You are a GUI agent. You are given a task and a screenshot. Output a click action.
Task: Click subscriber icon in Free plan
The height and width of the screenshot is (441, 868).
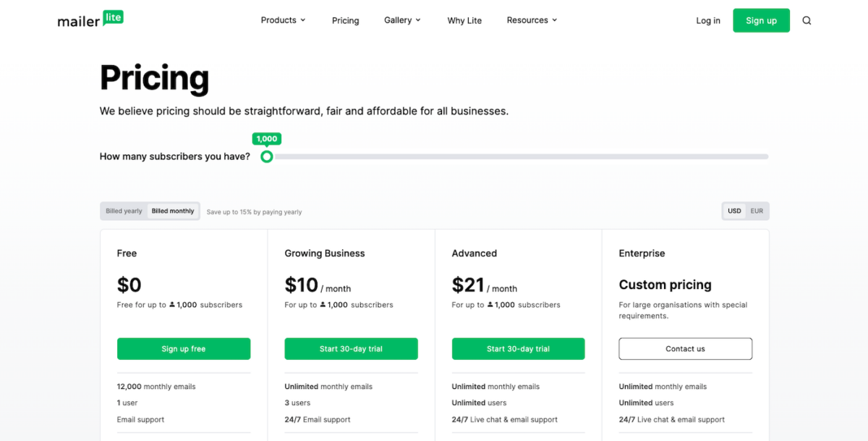[x=172, y=305]
